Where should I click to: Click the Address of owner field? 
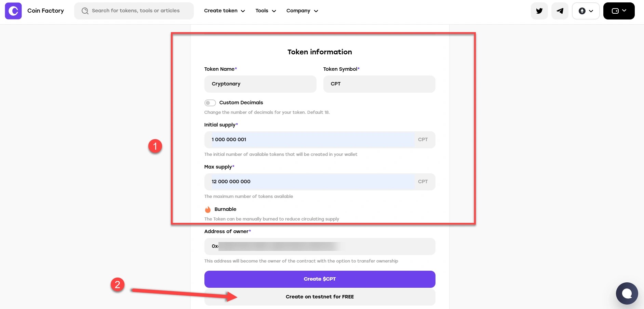tap(320, 246)
